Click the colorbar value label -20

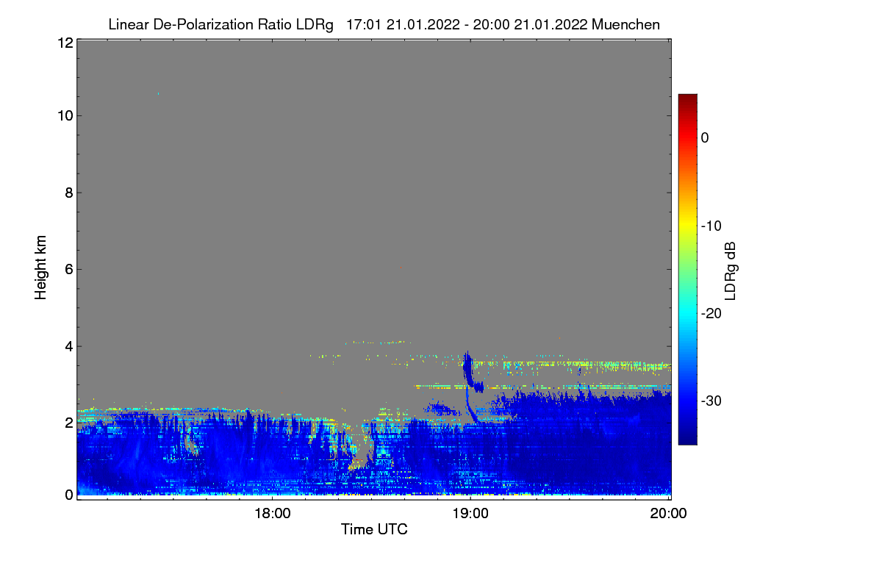(x=711, y=313)
